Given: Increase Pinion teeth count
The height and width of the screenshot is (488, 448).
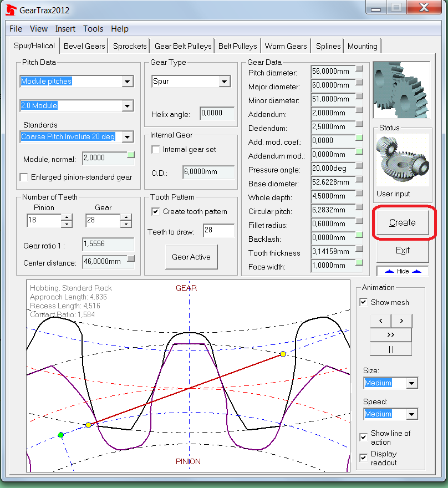Looking at the screenshot, I should tap(67, 217).
